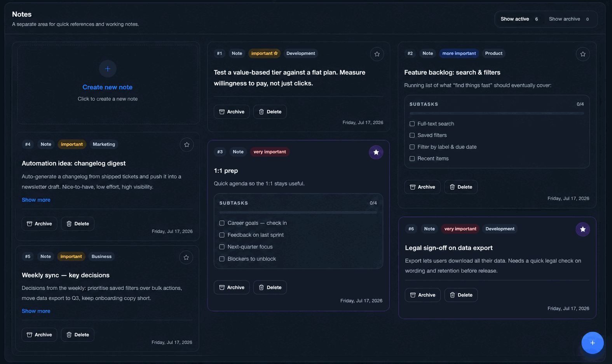The image size is (612, 364).
Task: Open 'Weekly sync — key decisions' title
Action: [x=66, y=275]
